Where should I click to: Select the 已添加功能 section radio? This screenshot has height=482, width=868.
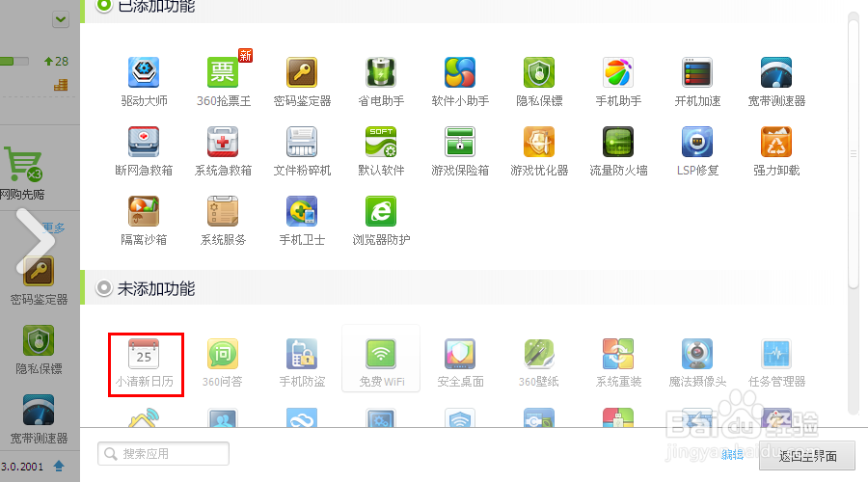(x=103, y=6)
